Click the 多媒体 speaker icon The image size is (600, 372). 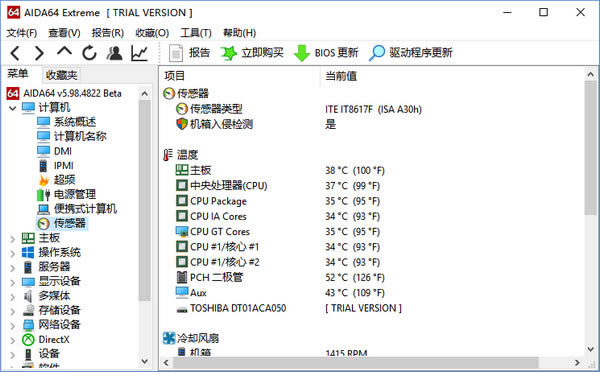point(28,296)
